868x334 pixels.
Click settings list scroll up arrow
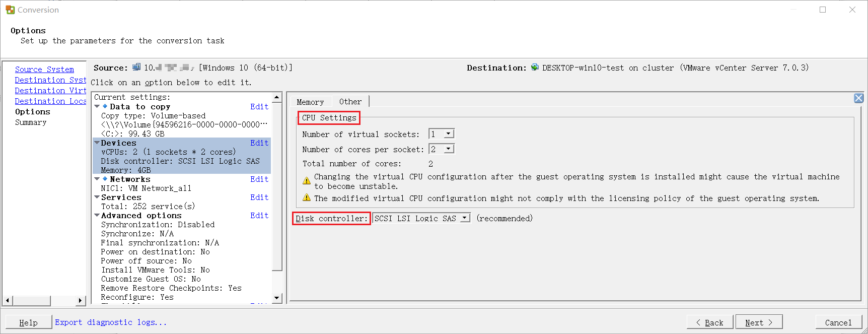pyautogui.click(x=276, y=97)
